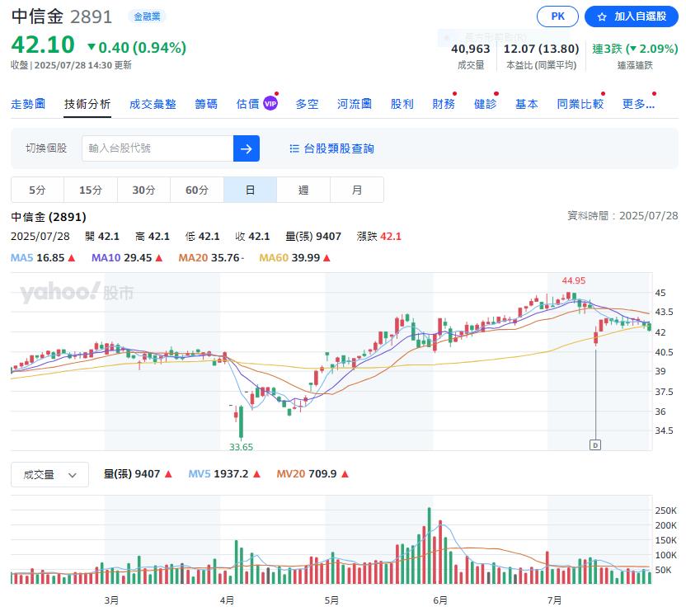Click the MA60 legend label

pos(274,257)
